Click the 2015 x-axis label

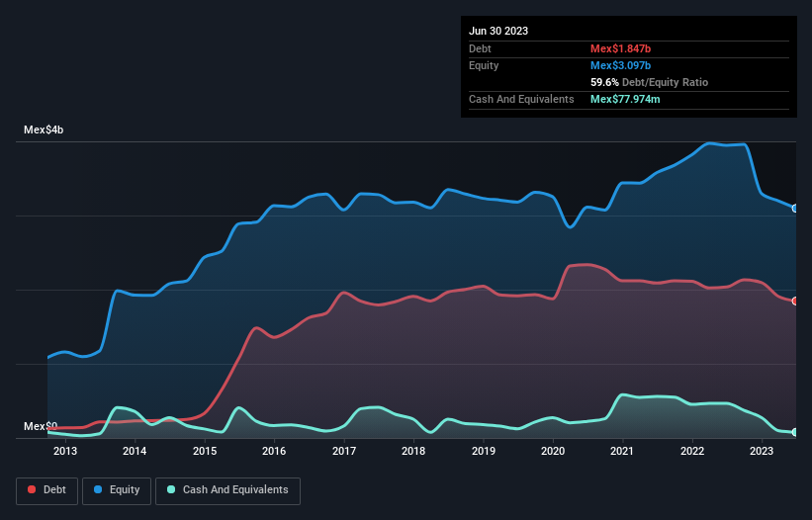click(x=205, y=451)
